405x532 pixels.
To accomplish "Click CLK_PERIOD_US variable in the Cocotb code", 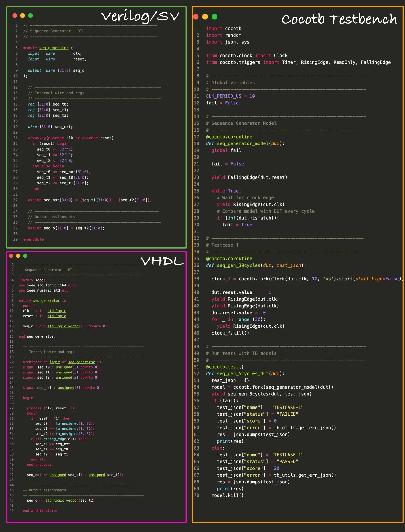I will (224, 96).
